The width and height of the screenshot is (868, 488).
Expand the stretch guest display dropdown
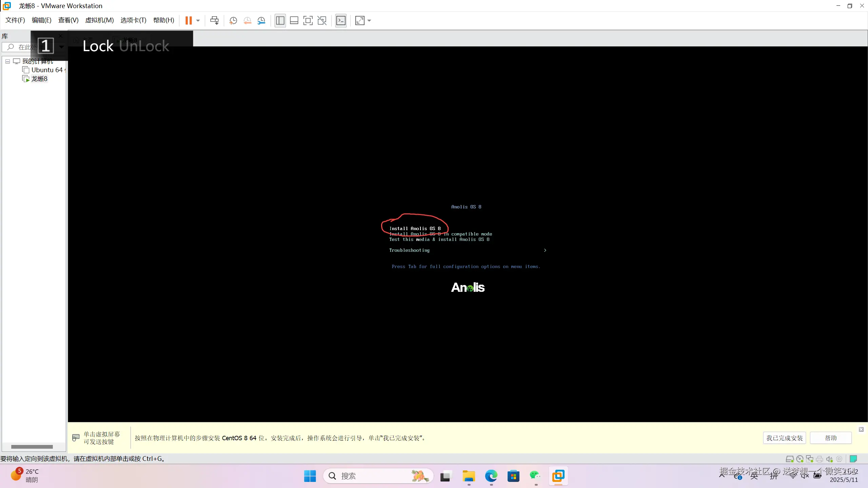pyautogui.click(x=369, y=20)
